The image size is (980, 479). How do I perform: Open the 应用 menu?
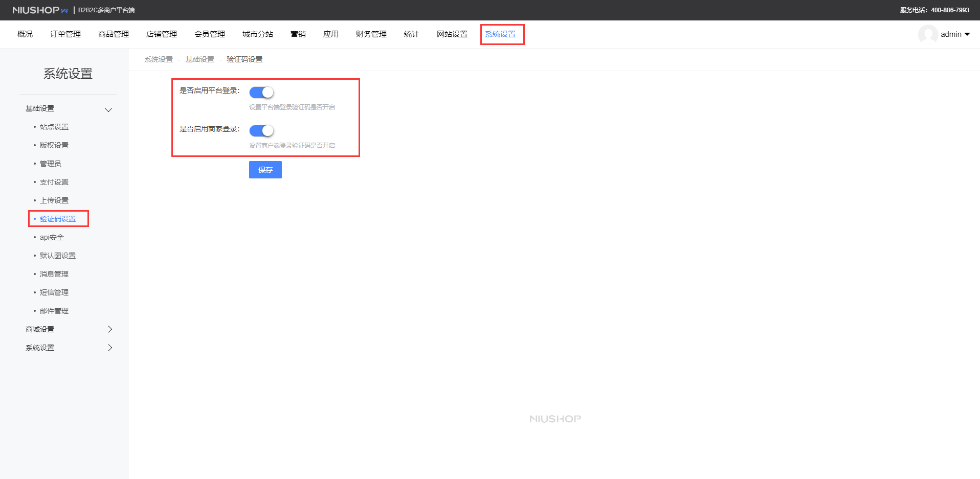point(331,34)
